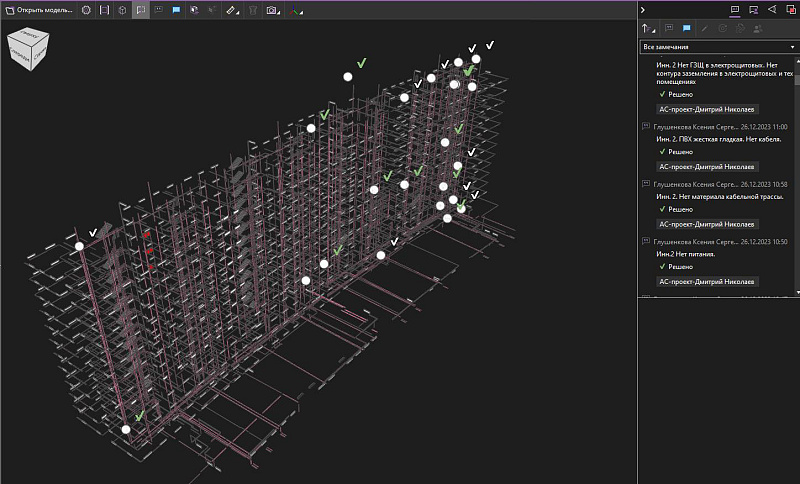The image size is (800, 484).
Task: Click the view orientation cube
Action: [x=28, y=48]
